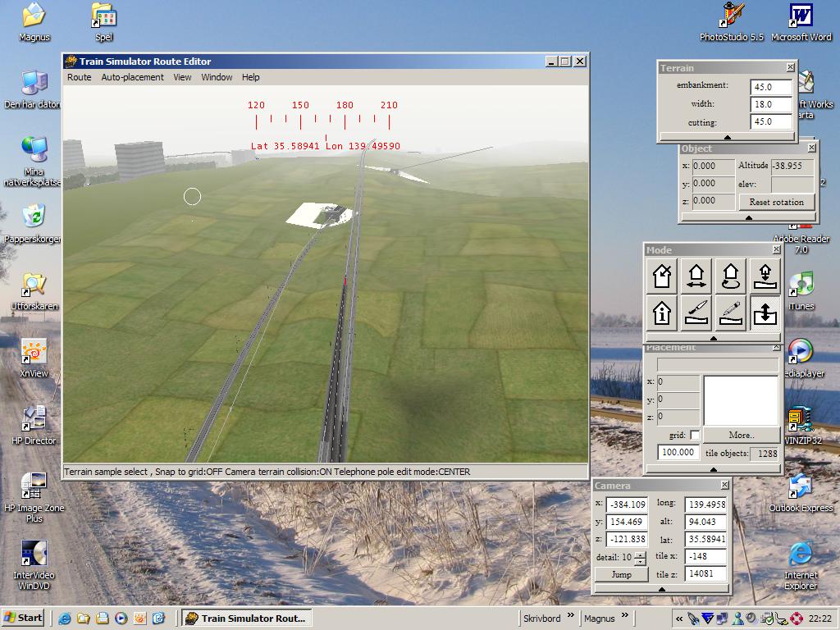Open the Route menu

pos(79,77)
